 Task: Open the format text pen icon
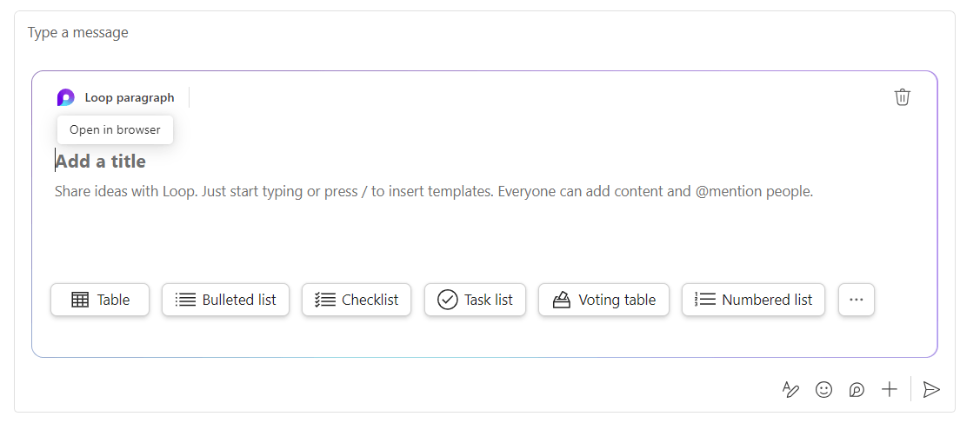click(790, 390)
